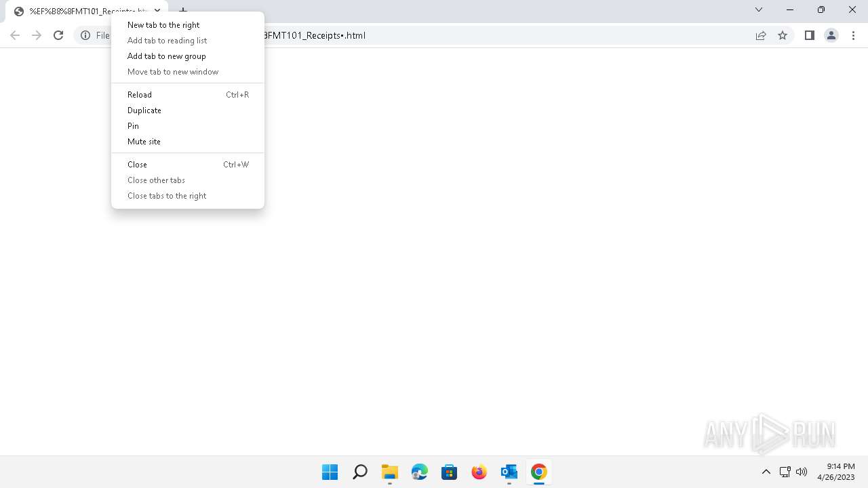Viewport: 868px width, 488px height.
Task: Open File Explorer from taskbar
Action: pyautogui.click(x=390, y=472)
